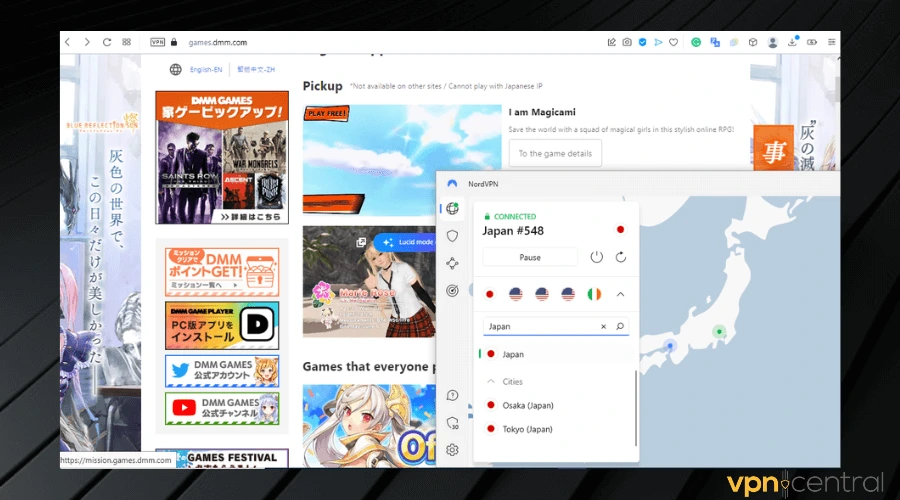Open the green Grammarly extension
This screenshot has width=900, height=500.
696,42
